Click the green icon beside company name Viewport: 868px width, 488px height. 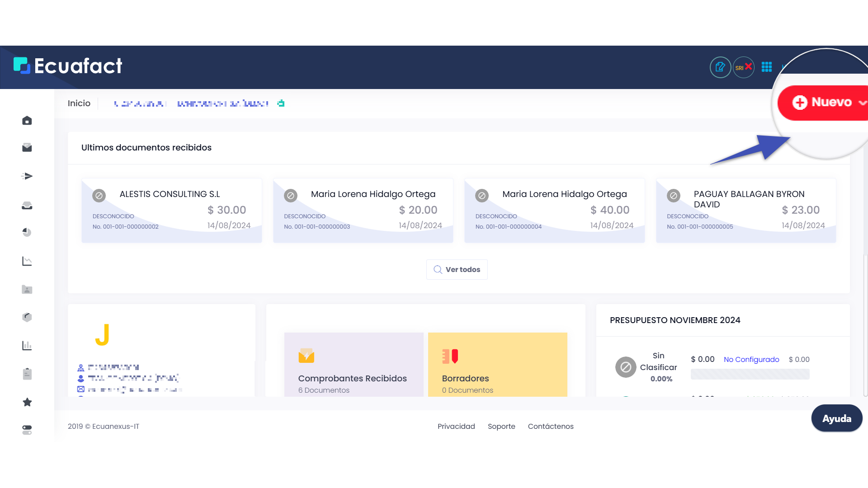click(x=281, y=103)
